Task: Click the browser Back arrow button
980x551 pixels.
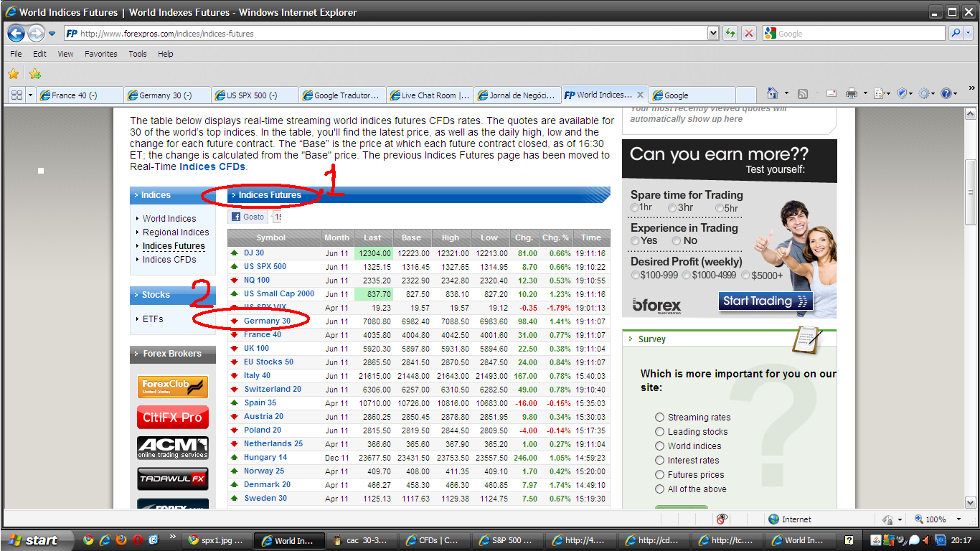Action: [17, 33]
